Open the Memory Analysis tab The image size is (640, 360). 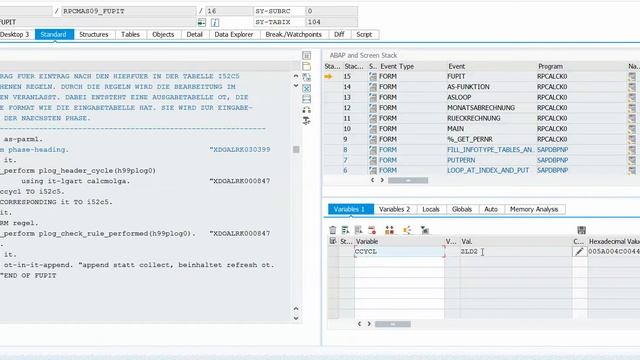pyautogui.click(x=534, y=209)
